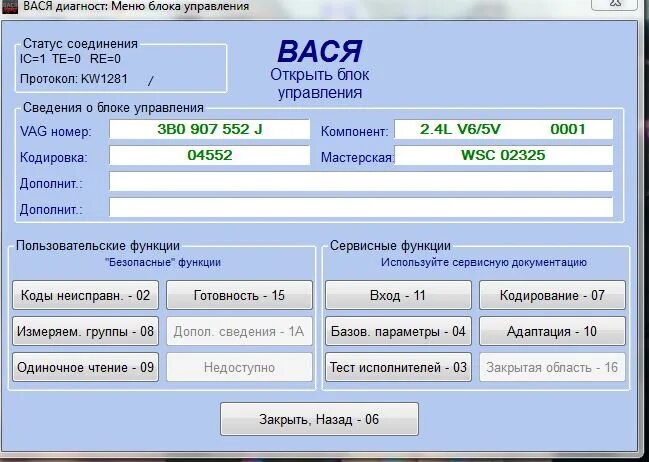Click the Статус соединения group title
This screenshot has height=462, width=649.
click(x=80, y=43)
